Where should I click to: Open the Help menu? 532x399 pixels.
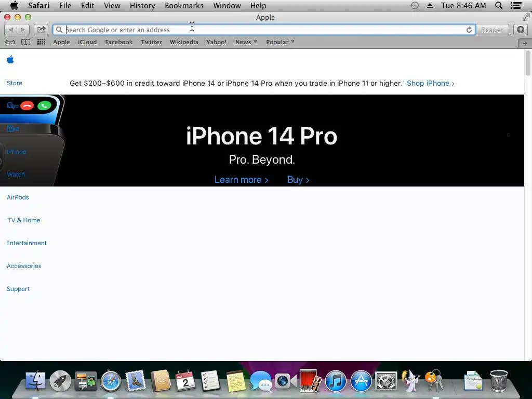coord(258,5)
